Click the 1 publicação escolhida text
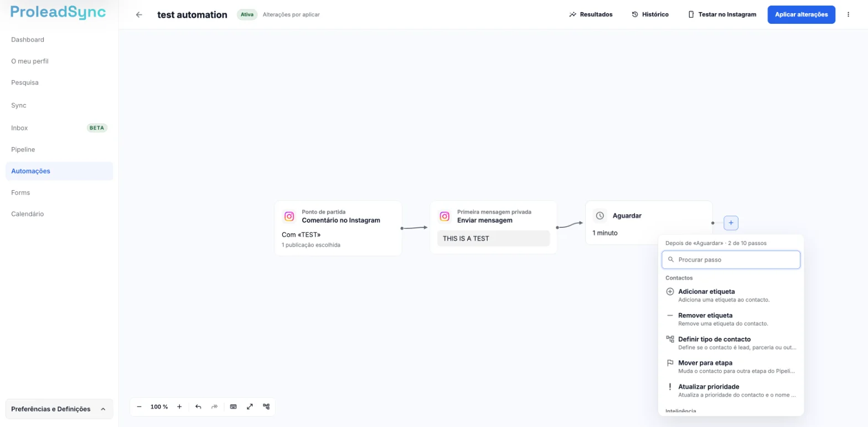Viewport: 868px width, 427px height. point(311,244)
